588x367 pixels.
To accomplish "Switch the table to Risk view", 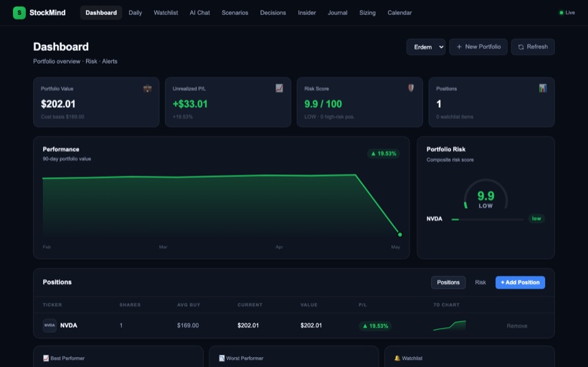I will pos(480,282).
